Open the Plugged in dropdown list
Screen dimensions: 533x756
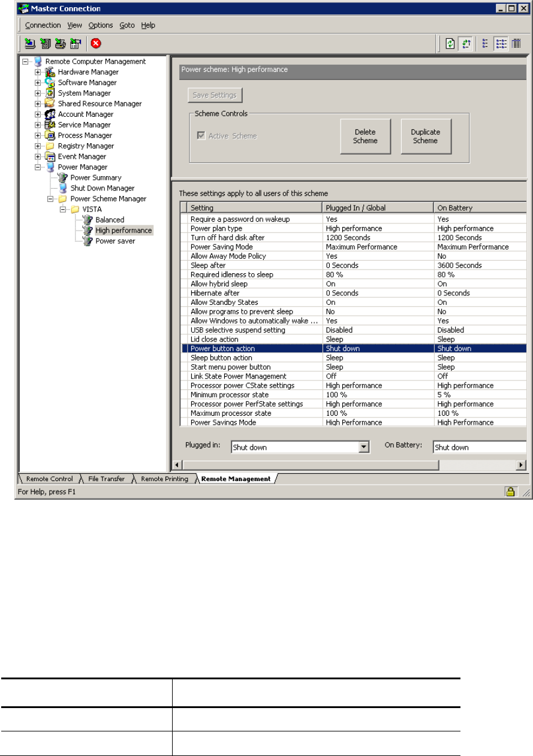[363, 447]
